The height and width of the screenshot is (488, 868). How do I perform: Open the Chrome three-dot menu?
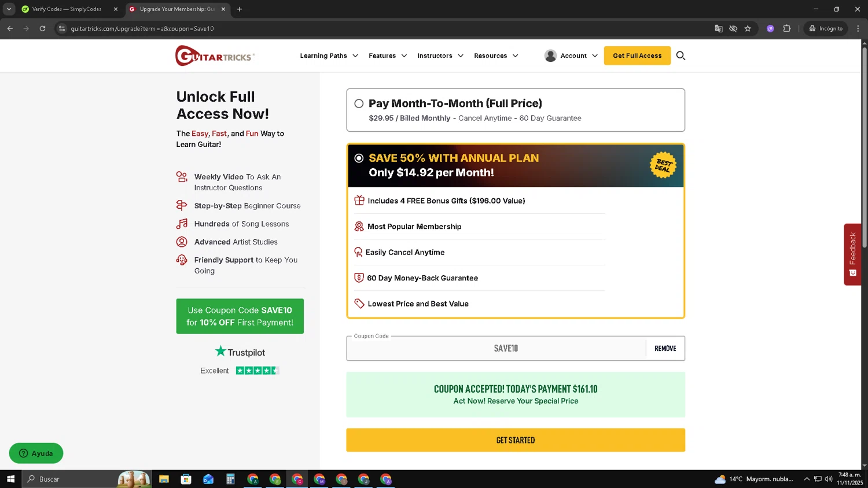pos(858,28)
